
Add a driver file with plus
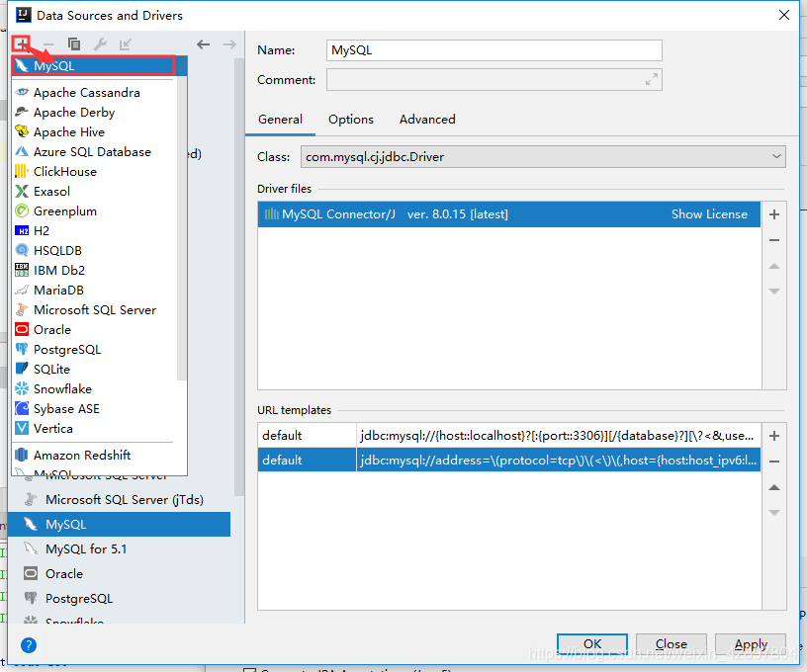pyautogui.click(x=774, y=214)
